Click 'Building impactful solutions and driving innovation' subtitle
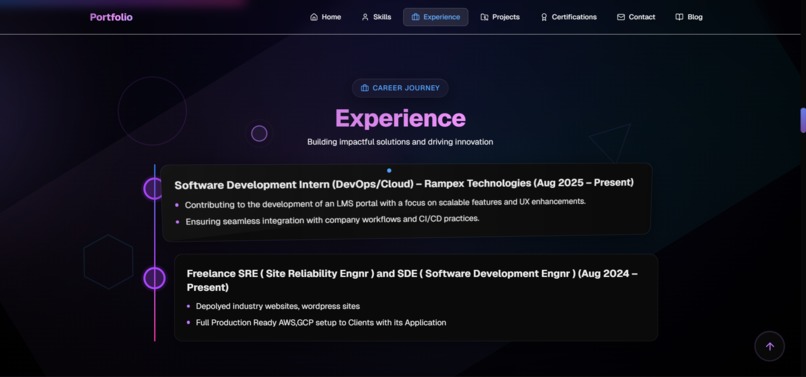The width and height of the screenshot is (806, 377). 400,142
